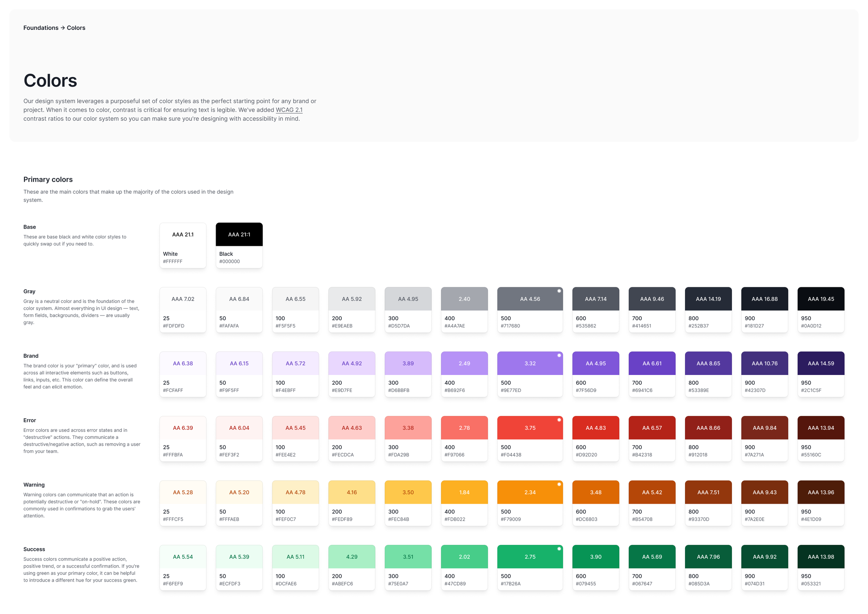Select Gray 200 swatch #E9EAEB
Image resolution: width=868 pixels, height=614 pixels.
tap(351, 309)
